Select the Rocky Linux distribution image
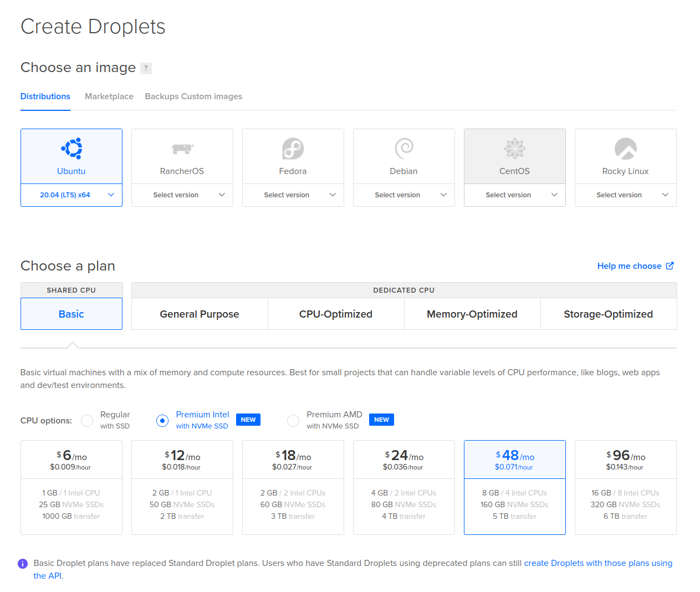 point(625,156)
